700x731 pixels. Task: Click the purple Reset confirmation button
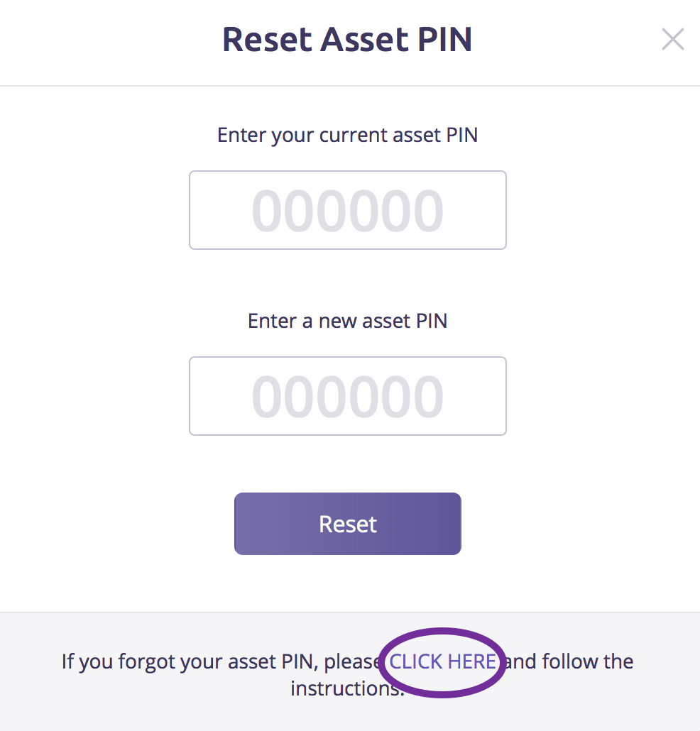click(348, 524)
